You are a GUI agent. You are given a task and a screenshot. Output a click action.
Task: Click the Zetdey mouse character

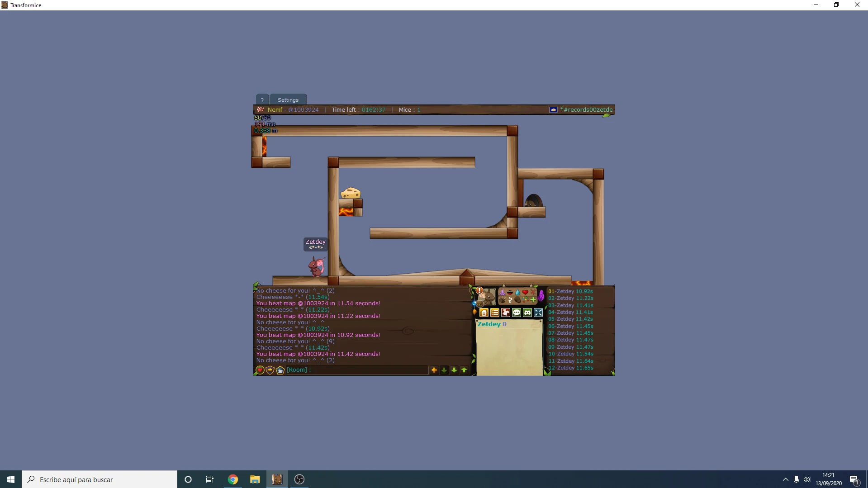317,266
